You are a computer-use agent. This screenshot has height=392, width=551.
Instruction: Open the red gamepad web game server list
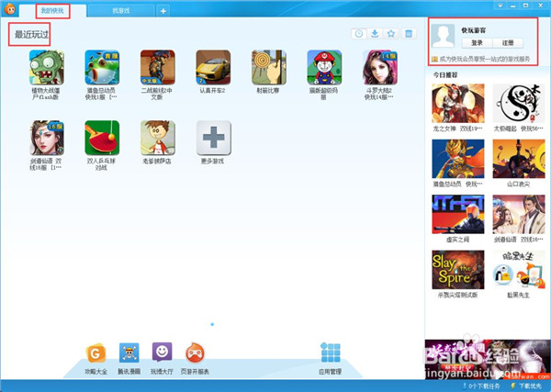(x=195, y=353)
